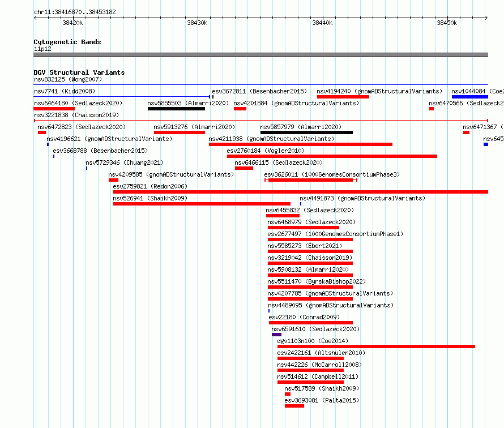Click the blue nsv1044084 variant bar
Image resolution: width=504 pixels, height=428 pixels.
[x=469, y=97]
